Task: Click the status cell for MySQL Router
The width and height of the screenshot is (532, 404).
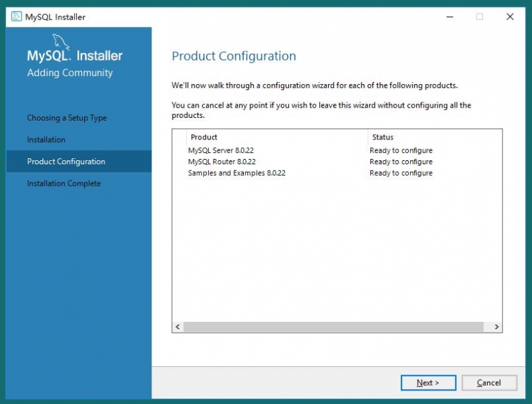Action: 401,162
